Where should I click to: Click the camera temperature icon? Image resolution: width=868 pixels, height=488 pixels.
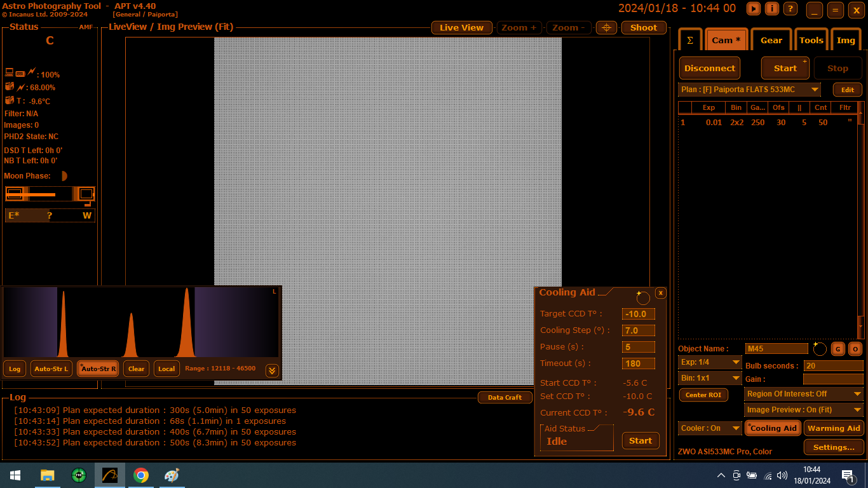[10, 100]
